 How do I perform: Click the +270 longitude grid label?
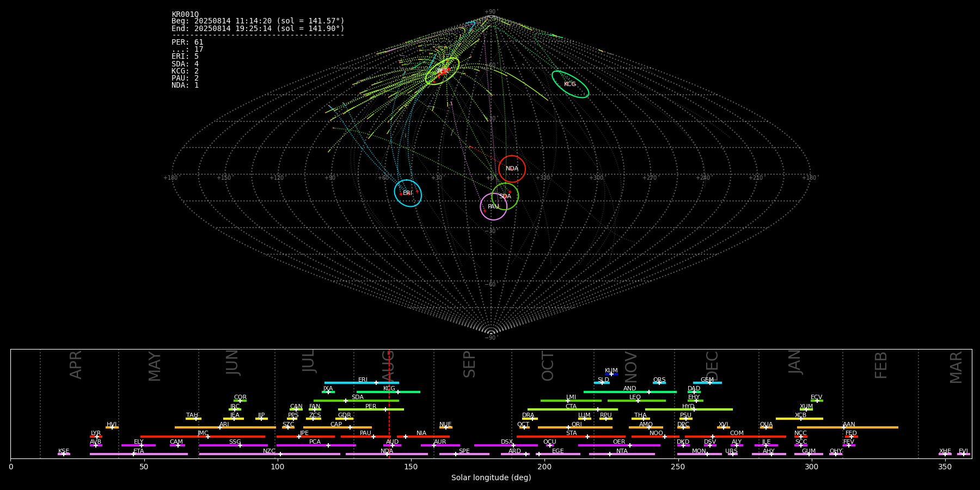(x=649, y=177)
